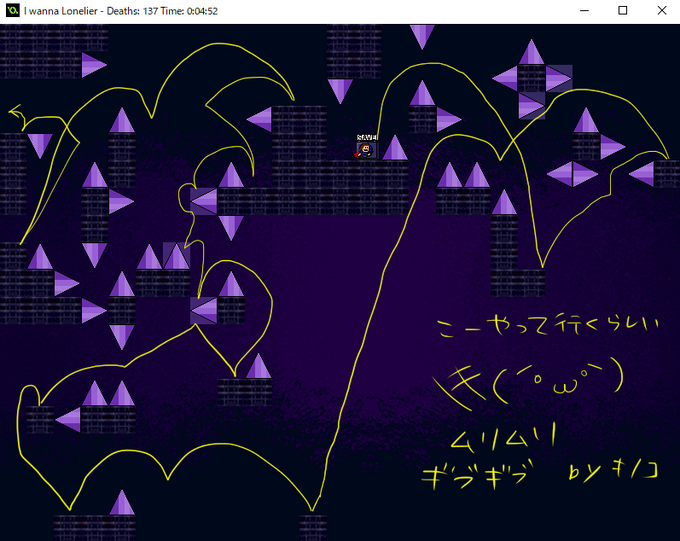Click the Kid player character
Viewport: 680px width, 541px height.
pyautogui.click(x=363, y=151)
